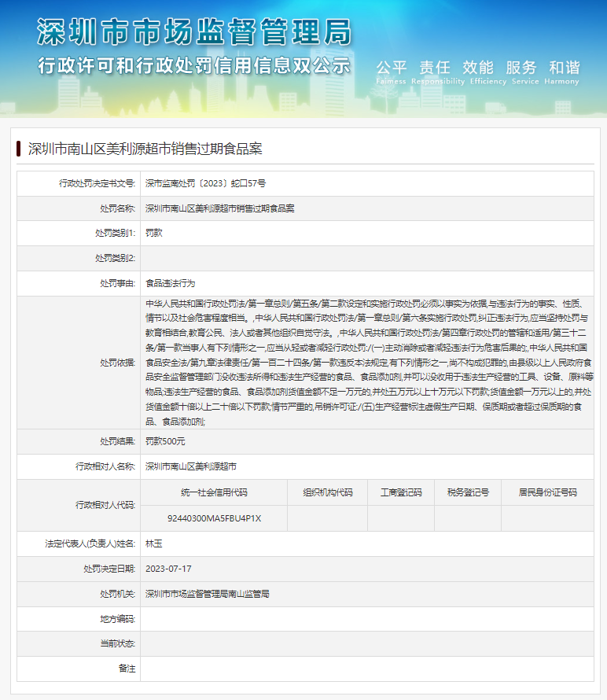Click the 处罚名称 label
Screen dimensions: 607x700
[x=117, y=208]
